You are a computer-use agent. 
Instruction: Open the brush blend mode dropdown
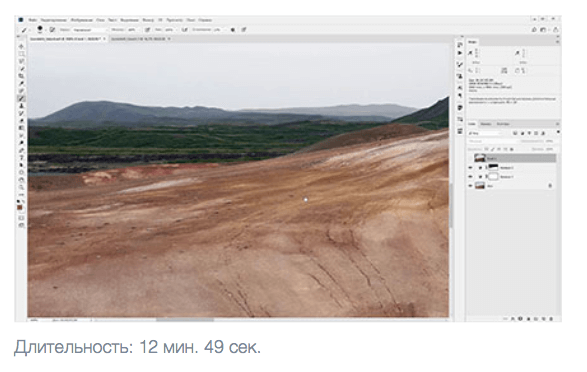[x=89, y=30]
